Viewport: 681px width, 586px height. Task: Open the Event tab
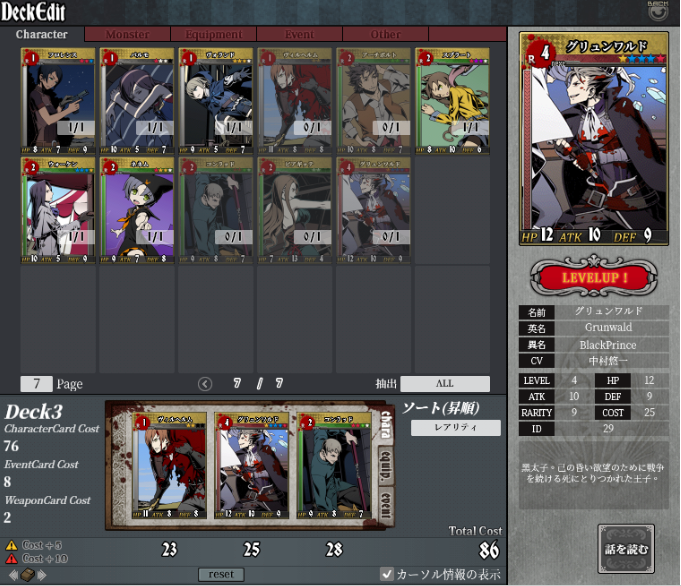pos(299,34)
